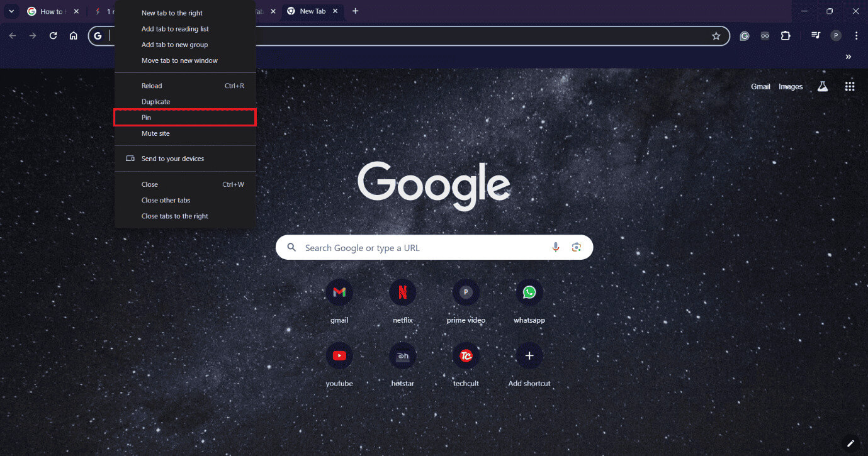Viewport: 868px width, 456px height.
Task: Click the search magnifier icon
Action: (291, 247)
